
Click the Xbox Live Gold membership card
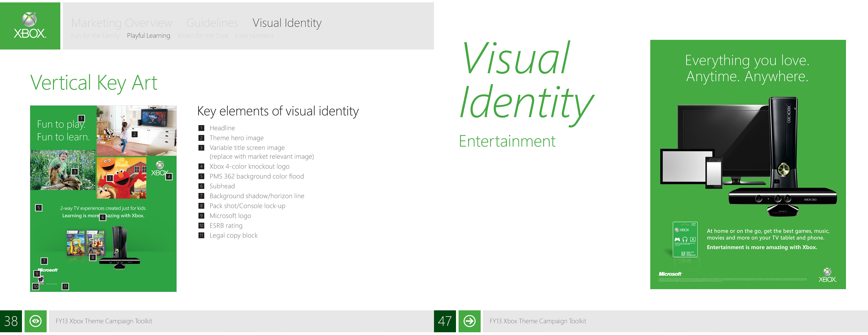coord(685,240)
